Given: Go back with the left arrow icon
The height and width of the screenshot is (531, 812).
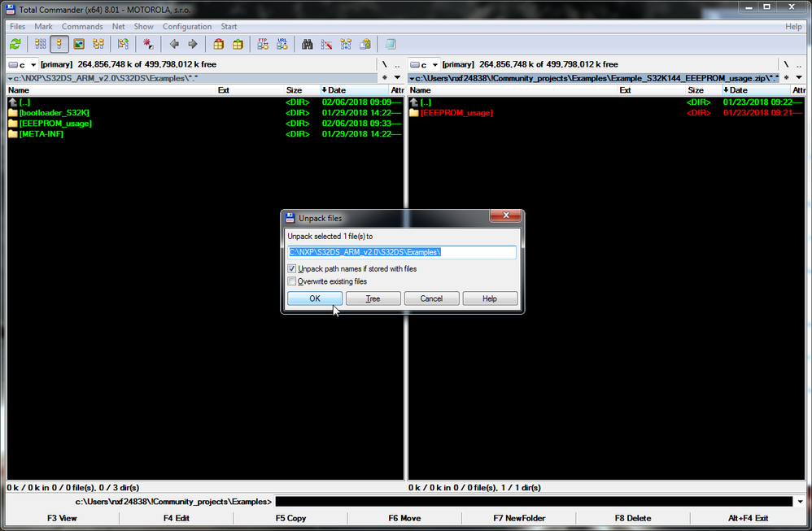Looking at the screenshot, I should tap(174, 44).
